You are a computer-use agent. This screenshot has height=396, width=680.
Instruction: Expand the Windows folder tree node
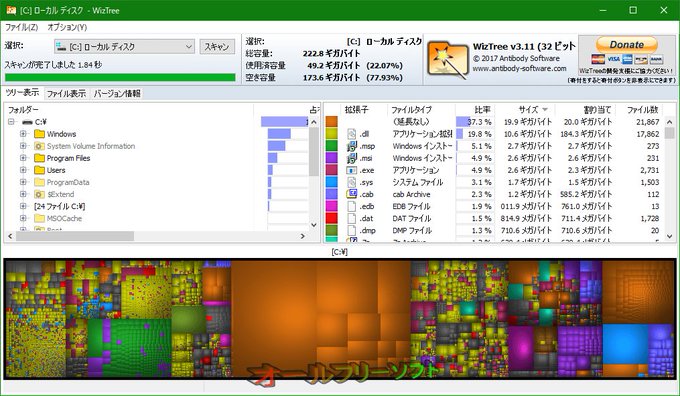[23, 134]
